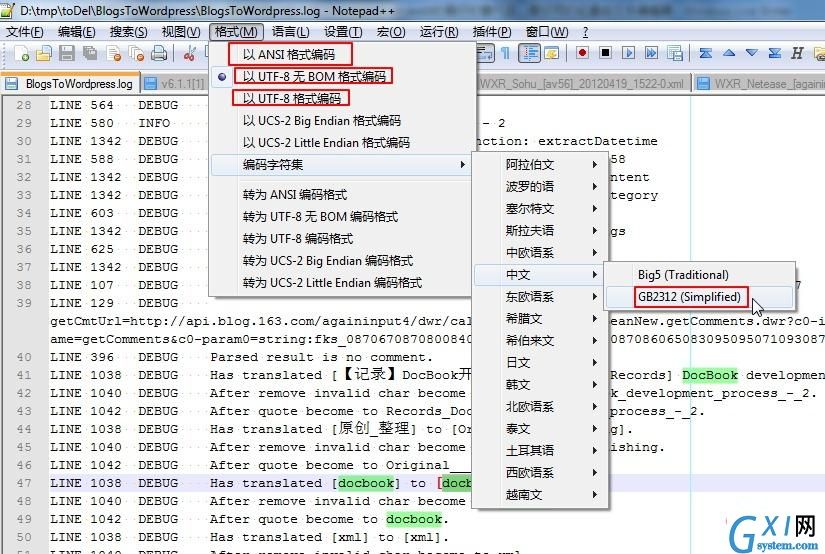Click the Close All files icon

[x=136, y=53]
